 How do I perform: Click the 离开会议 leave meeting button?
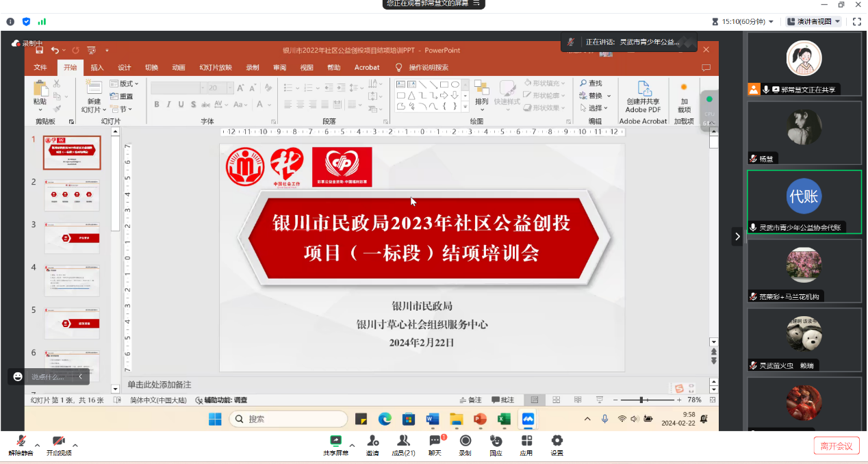point(837,446)
